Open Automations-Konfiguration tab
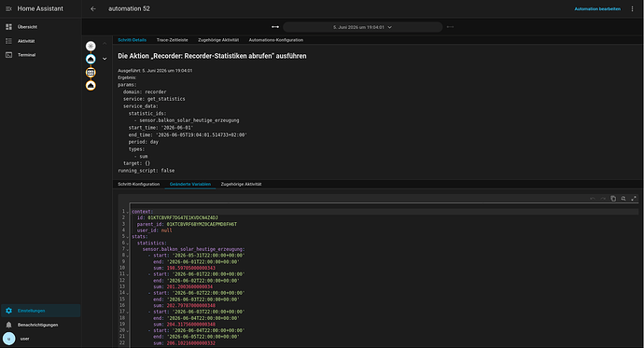This screenshot has width=644, height=348. pos(276,40)
